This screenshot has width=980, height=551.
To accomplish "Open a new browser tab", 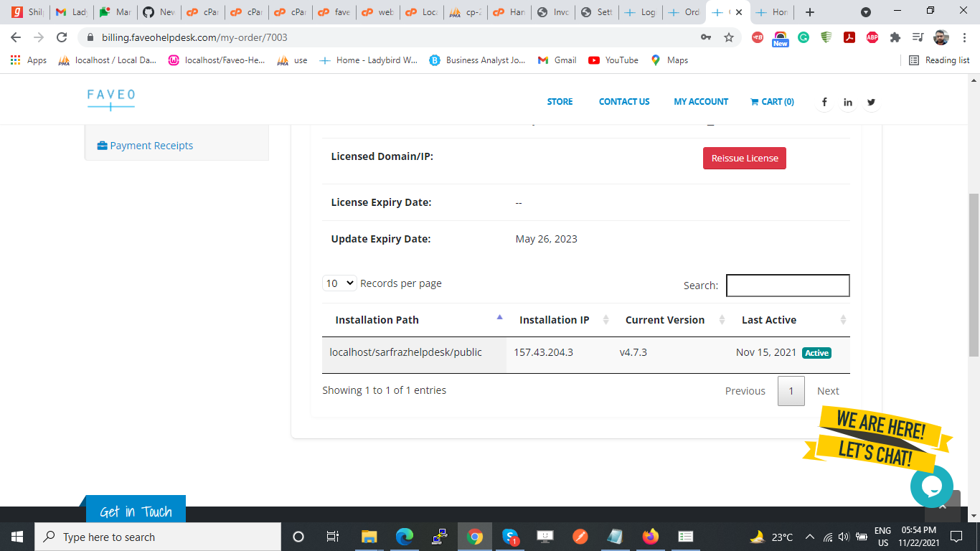I will coord(810,12).
